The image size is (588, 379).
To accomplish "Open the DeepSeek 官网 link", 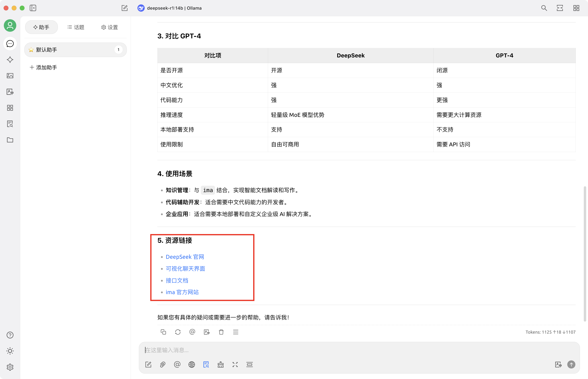I will (x=185, y=257).
